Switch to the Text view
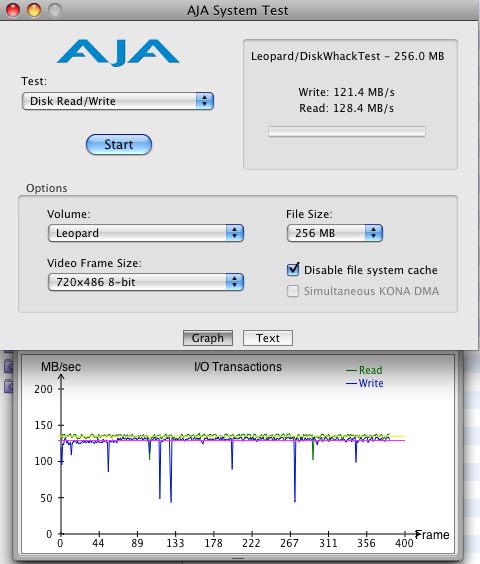 [268, 338]
